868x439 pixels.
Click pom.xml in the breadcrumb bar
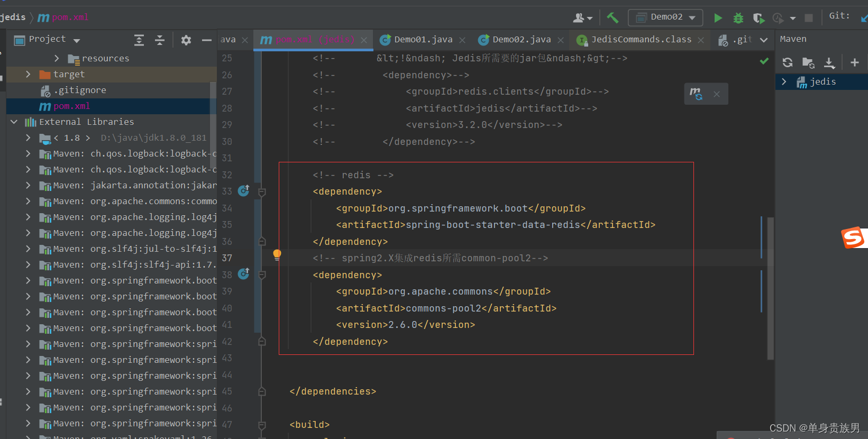tap(63, 17)
